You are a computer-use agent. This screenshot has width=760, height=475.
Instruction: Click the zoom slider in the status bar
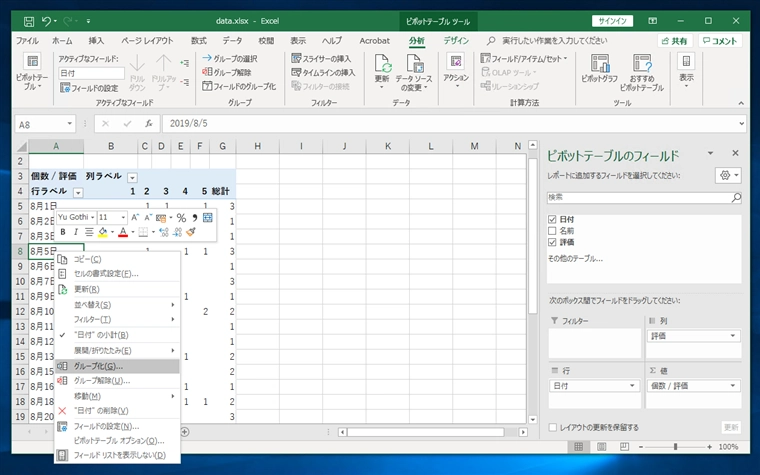[676, 447]
